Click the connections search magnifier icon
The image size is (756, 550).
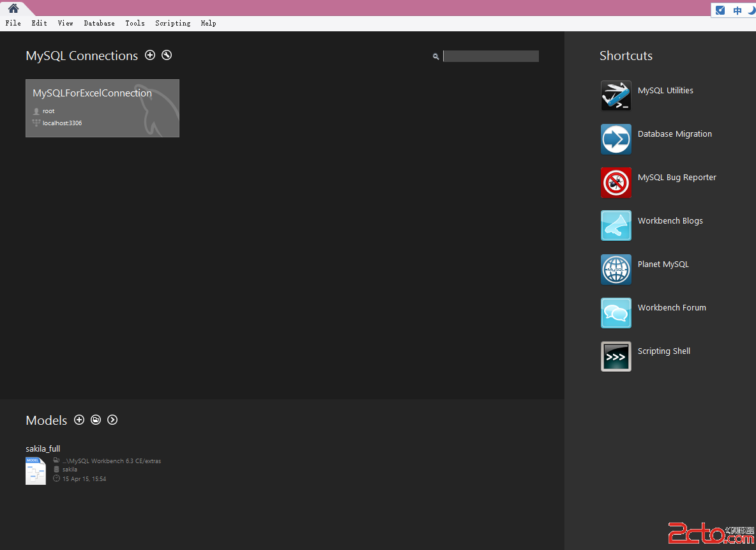click(x=436, y=56)
